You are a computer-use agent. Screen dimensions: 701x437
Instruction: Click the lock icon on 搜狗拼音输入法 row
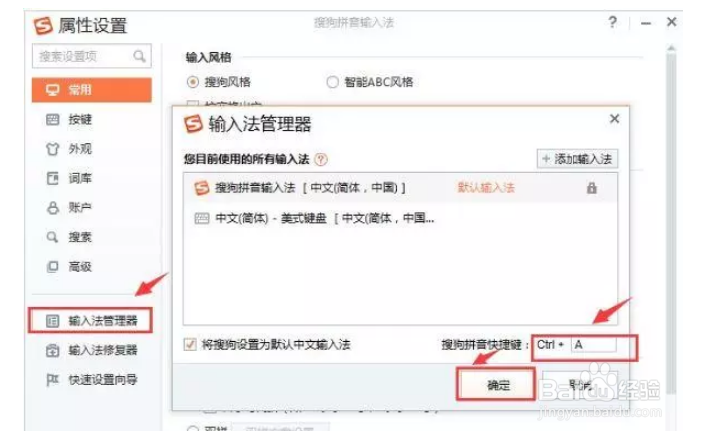592,188
